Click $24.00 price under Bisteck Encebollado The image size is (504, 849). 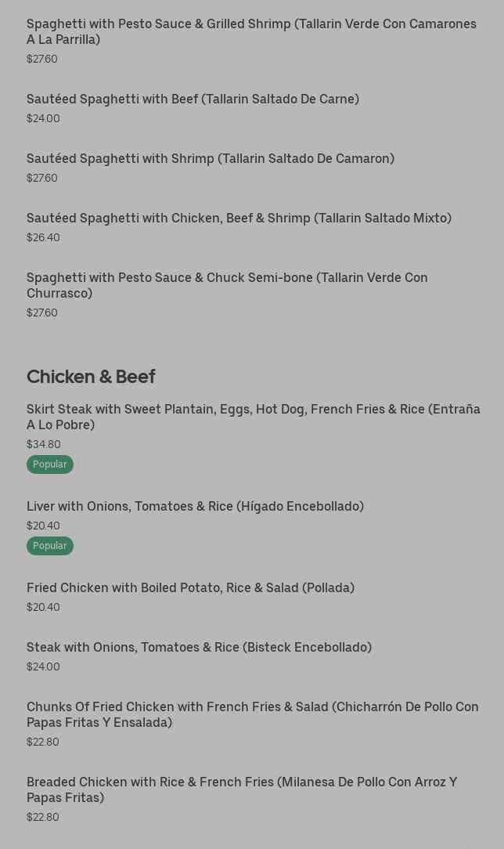click(x=43, y=667)
